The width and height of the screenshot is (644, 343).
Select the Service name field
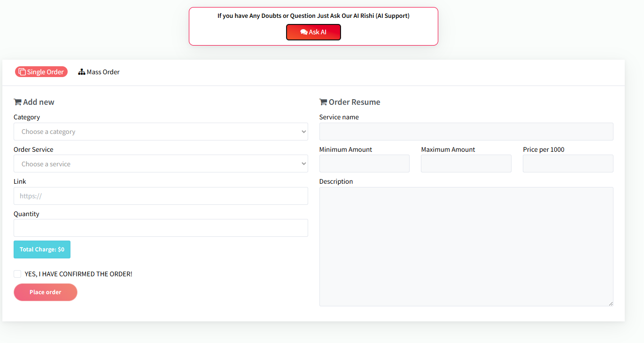click(x=466, y=132)
